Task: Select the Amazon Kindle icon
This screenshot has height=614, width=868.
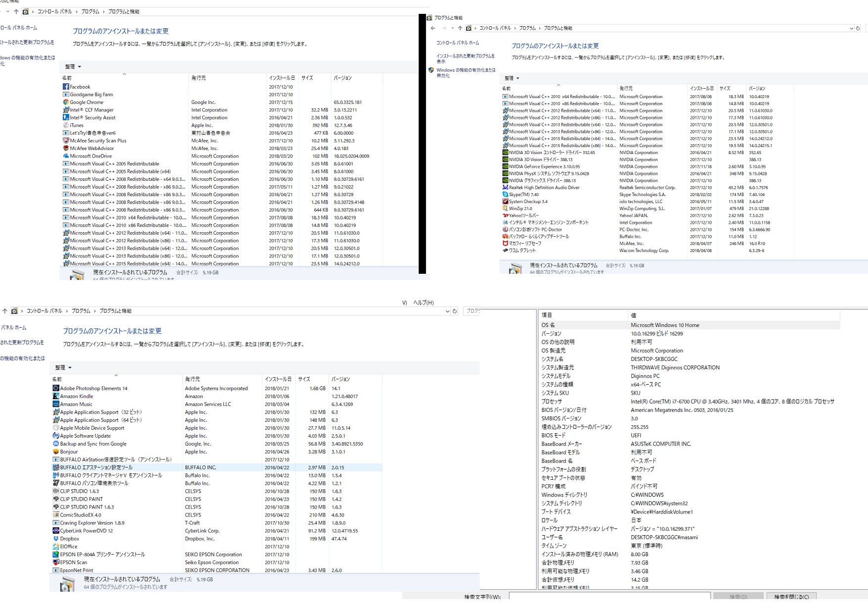Action: [x=56, y=396]
